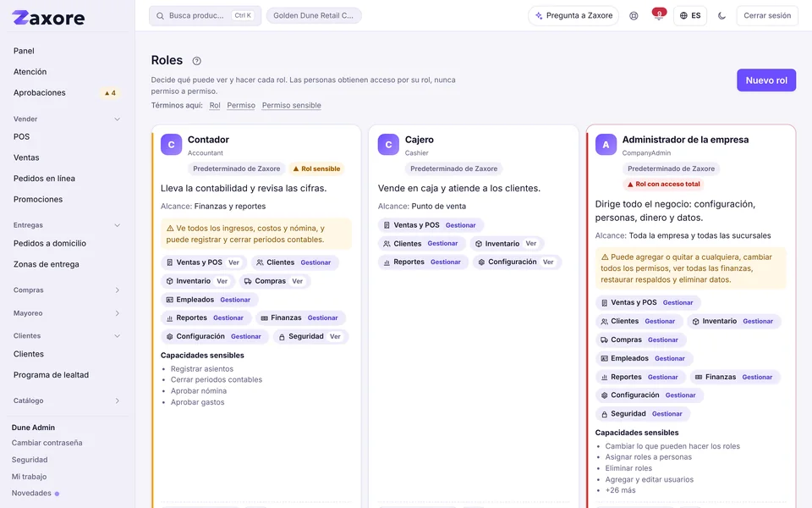Open the ES language selector
Screen dimensions: 812x508
[x=690, y=15]
